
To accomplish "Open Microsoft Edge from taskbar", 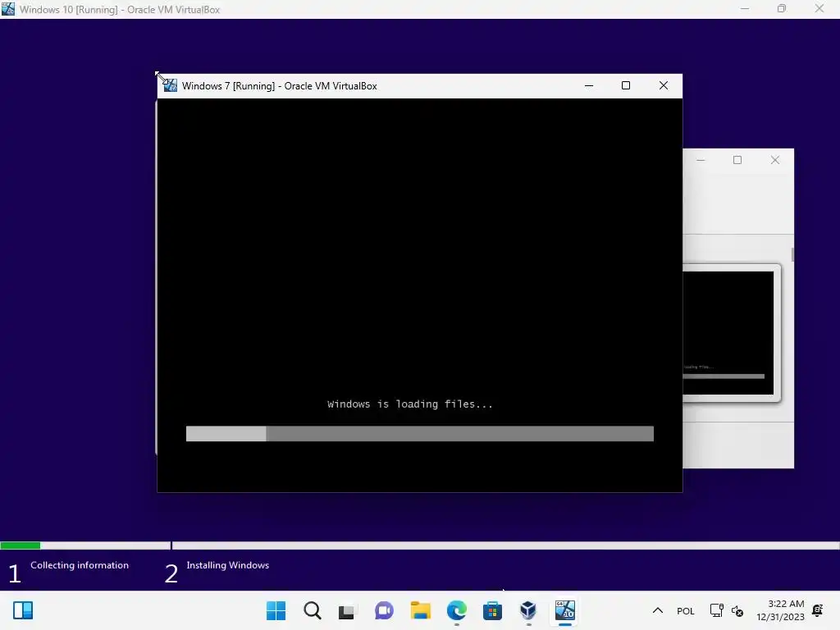I will (456, 610).
